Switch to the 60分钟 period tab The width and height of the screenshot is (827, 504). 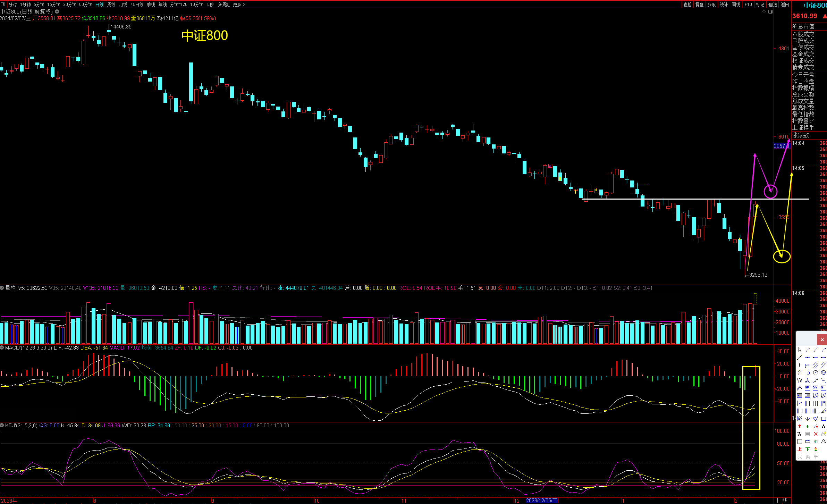point(85,5)
